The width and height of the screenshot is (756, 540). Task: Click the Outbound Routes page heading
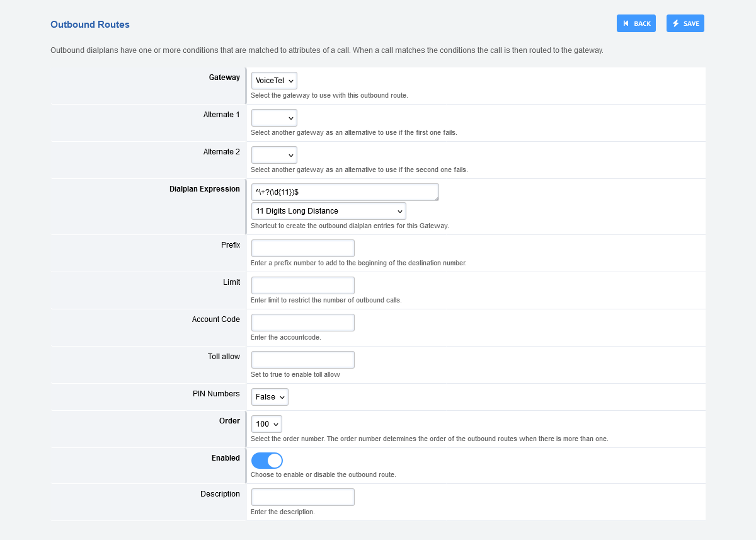90,25
